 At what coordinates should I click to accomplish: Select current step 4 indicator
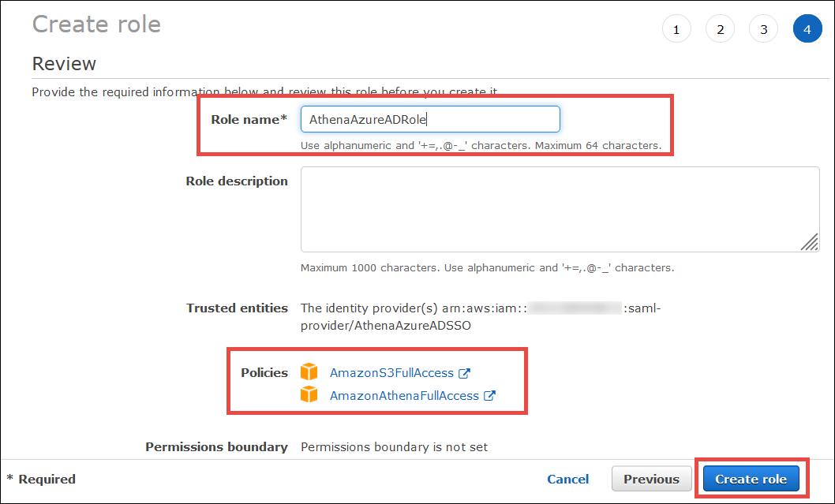(807, 30)
